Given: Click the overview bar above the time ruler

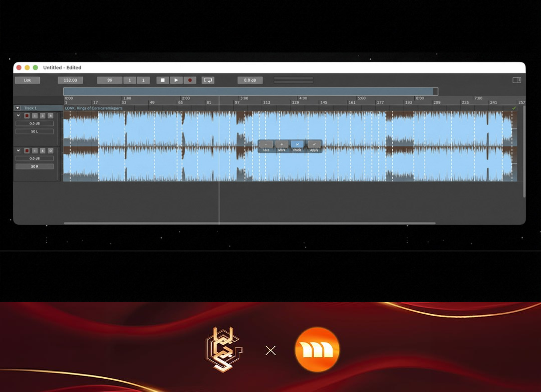Looking at the screenshot, I should 250,91.
